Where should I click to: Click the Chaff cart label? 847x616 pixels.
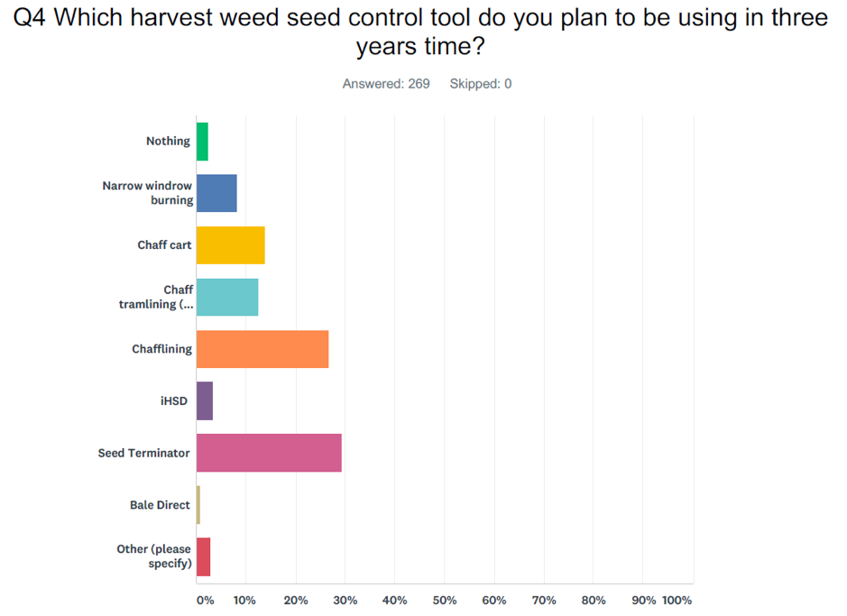[x=164, y=245]
